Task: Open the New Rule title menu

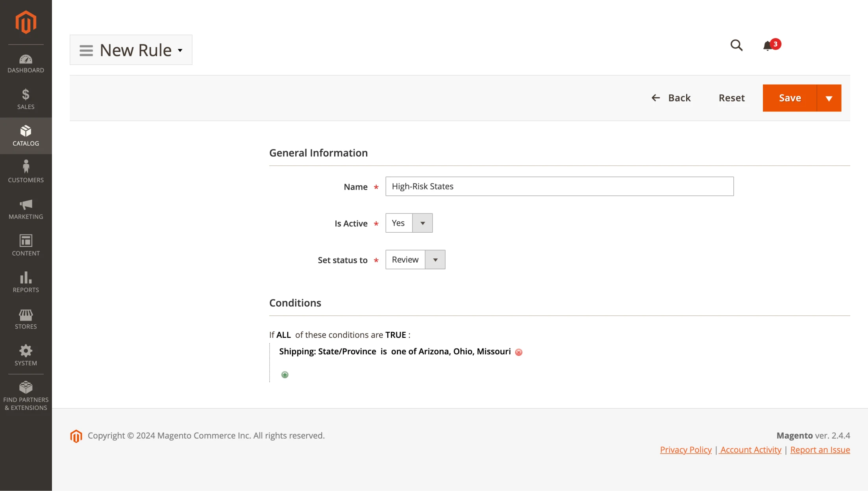Action: [131, 50]
